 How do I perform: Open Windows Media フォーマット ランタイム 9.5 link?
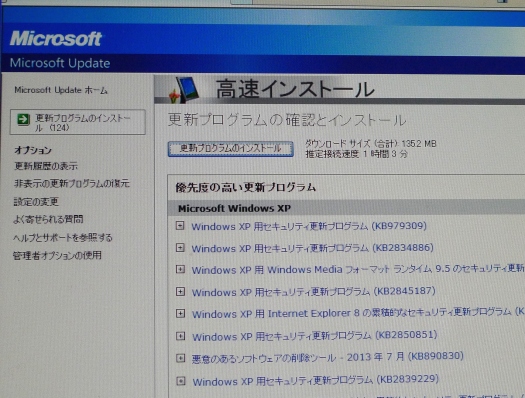coord(358,269)
